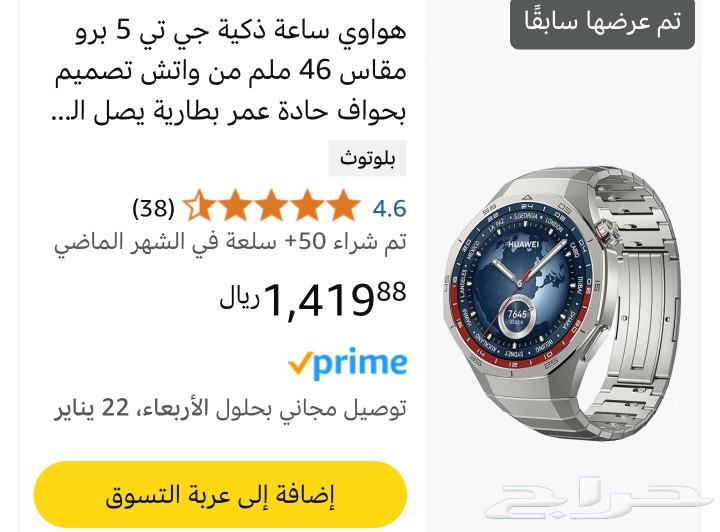Image resolution: width=720 pixels, height=532 pixels.
Task: Open the Huawei watch product image
Action: click(564, 302)
